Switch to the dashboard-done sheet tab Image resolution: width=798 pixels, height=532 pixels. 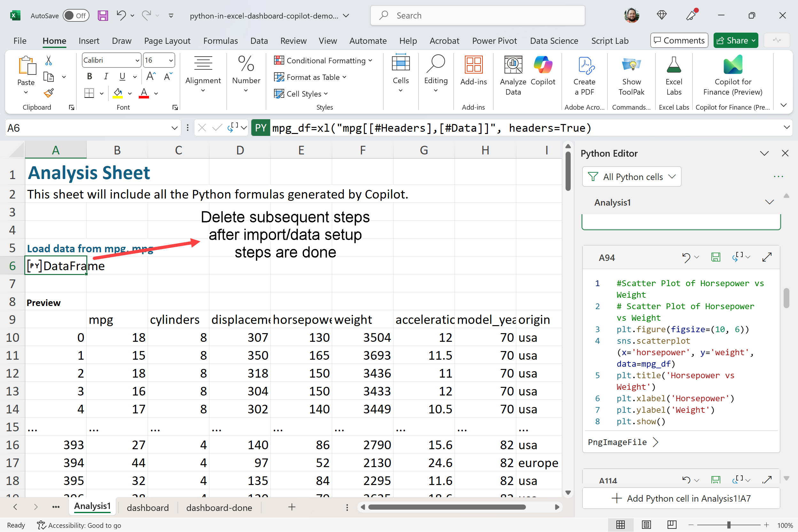(219, 508)
